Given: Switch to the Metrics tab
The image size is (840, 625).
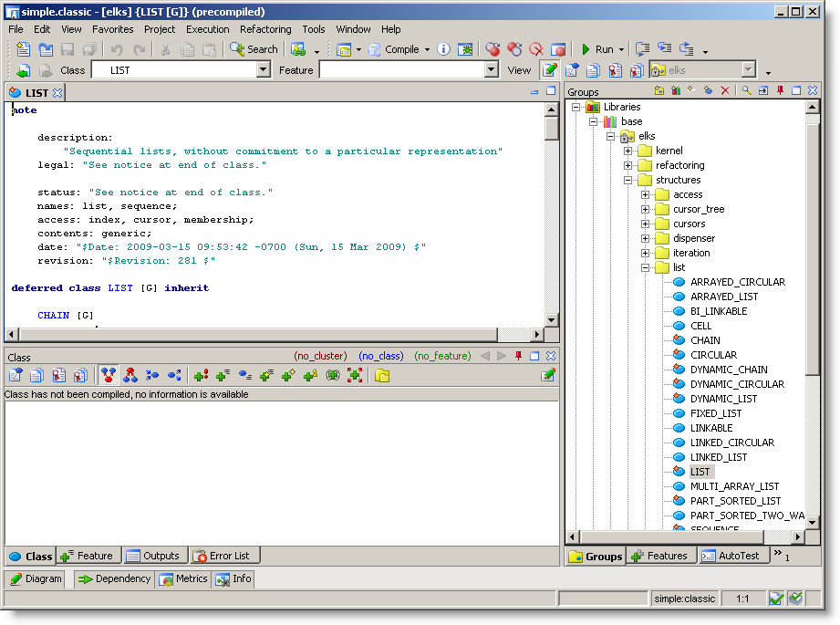Looking at the screenshot, I should [x=183, y=578].
